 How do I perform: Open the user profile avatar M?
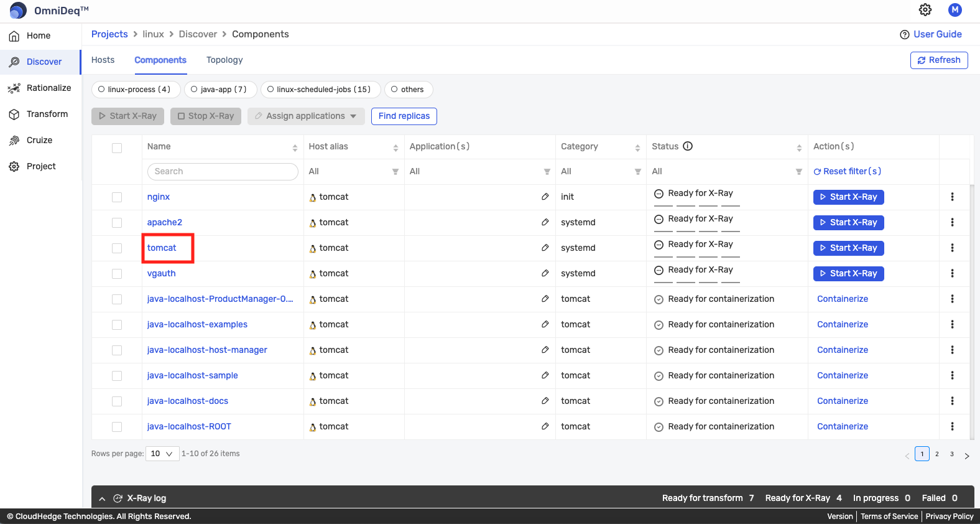point(955,10)
